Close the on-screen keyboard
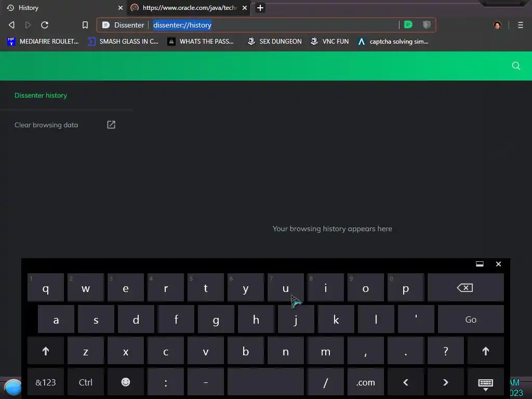The width and height of the screenshot is (532, 399). coord(498,264)
